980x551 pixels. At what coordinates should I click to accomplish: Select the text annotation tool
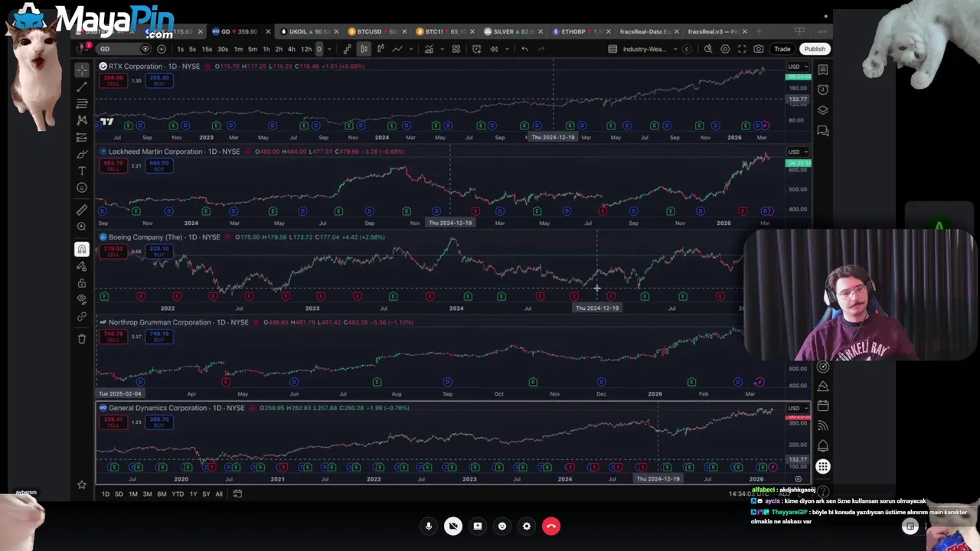click(82, 171)
